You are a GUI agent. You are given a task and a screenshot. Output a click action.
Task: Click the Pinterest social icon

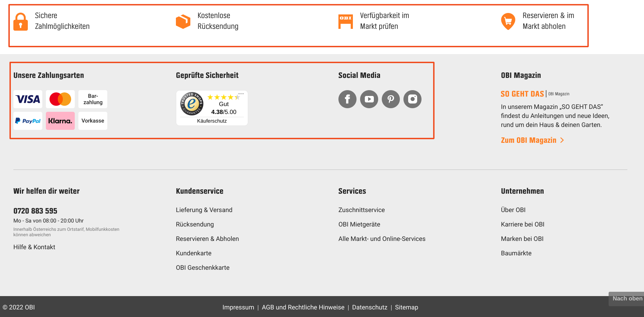pos(390,99)
